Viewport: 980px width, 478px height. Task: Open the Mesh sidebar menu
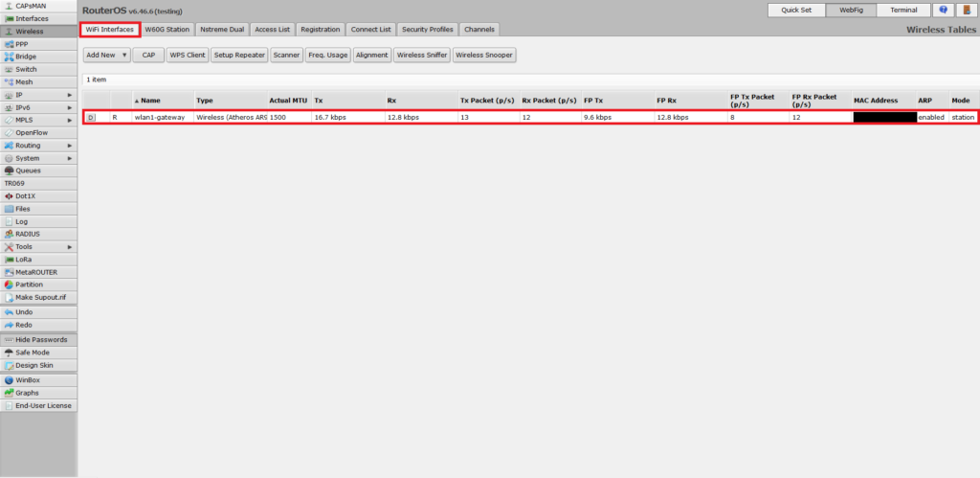coord(38,82)
